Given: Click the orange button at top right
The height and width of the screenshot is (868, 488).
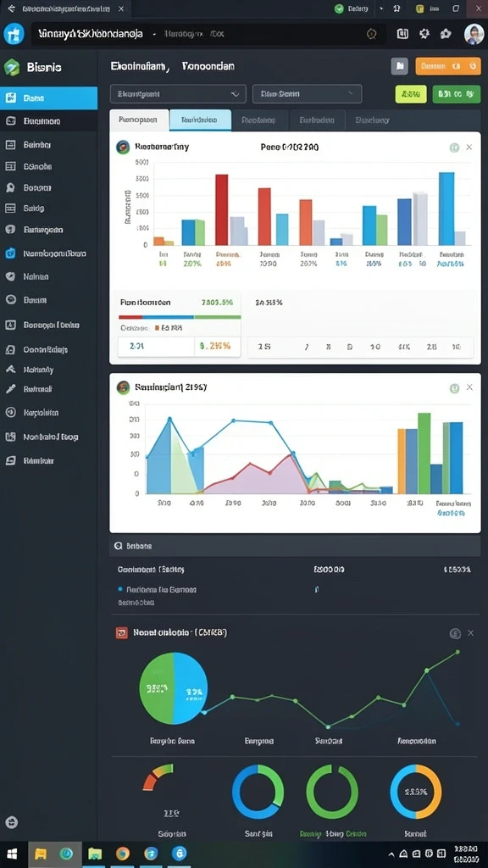Looking at the screenshot, I should coord(448,66).
